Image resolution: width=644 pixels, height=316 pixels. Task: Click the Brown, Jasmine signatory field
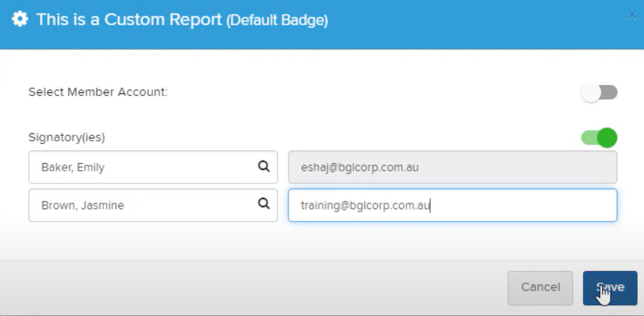click(153, 205)
